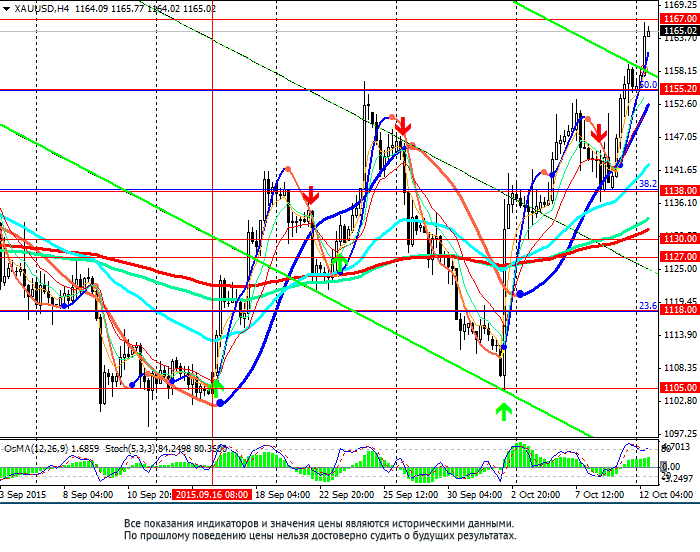Image resolution: width=700 pixels, height=552 pixels.
Task: Click the red 1130.00 level label
Action: (x=680, y=238)
